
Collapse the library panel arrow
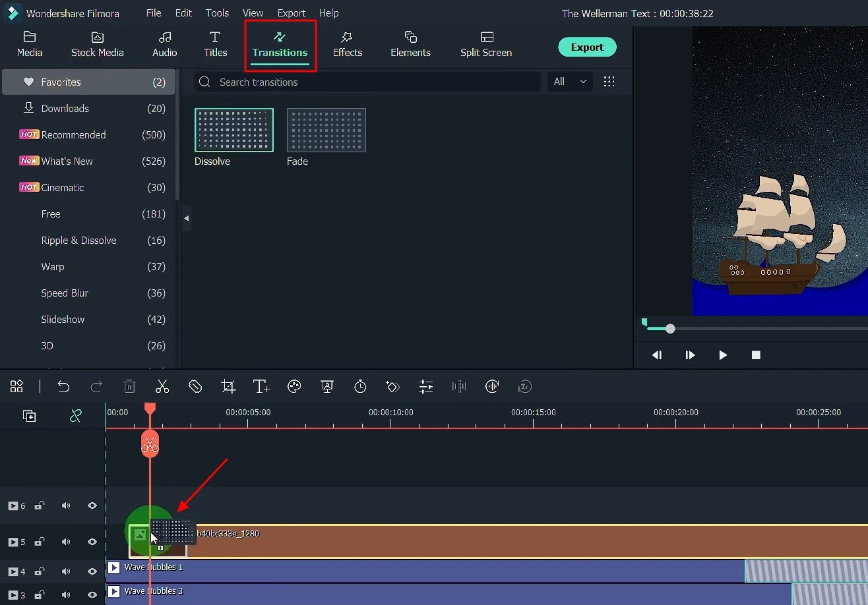click(x=186, y=218)
